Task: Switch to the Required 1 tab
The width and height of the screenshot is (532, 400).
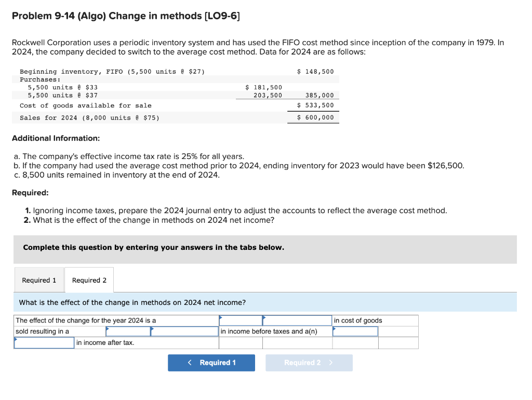Action: (39, 279)
